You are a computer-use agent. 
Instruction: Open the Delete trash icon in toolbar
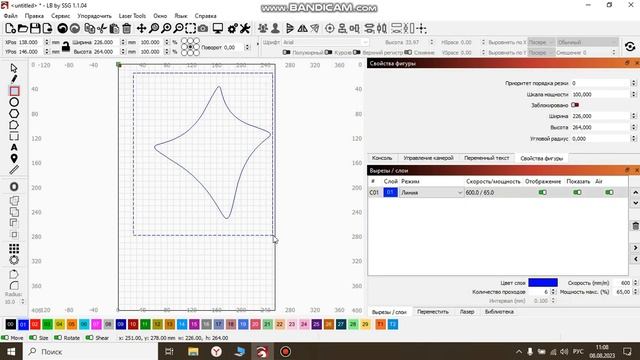click(x=127, y=28)
